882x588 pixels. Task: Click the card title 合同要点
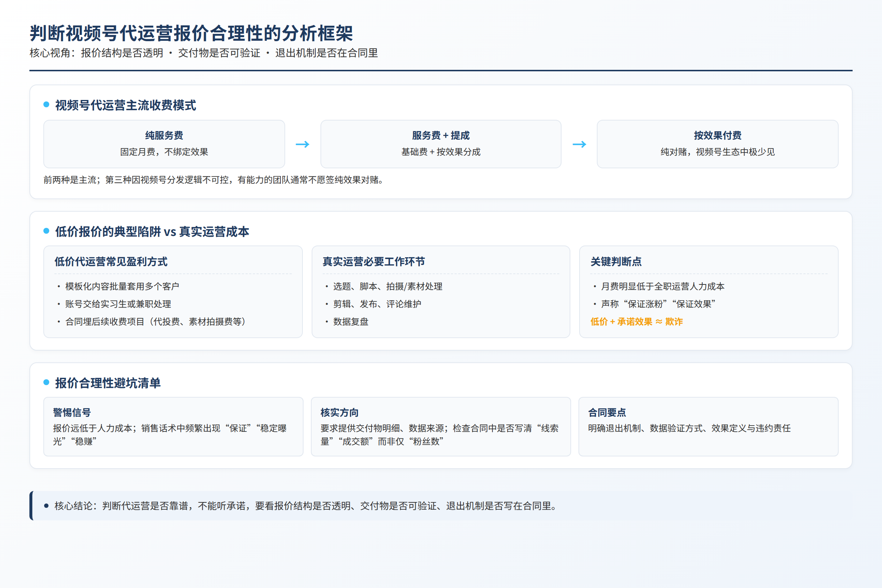(607, 412)
